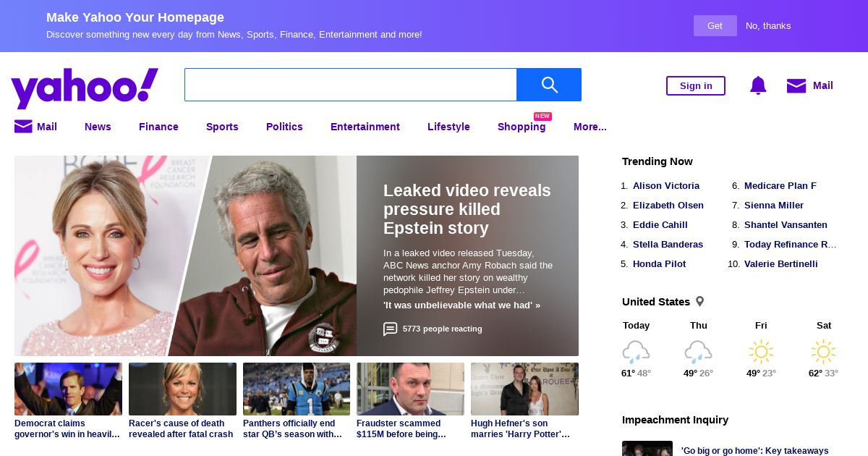Click the Democrat claims governor's win headline

pos(67,428)
